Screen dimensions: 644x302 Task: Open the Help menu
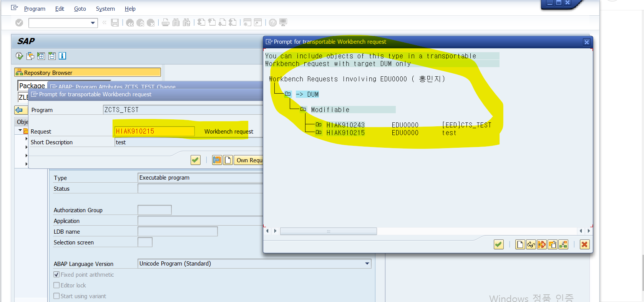point(130,9)
